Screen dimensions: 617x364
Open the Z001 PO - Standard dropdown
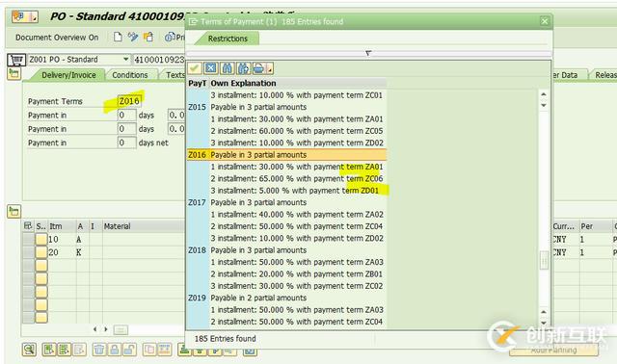[x=126, y=60]
